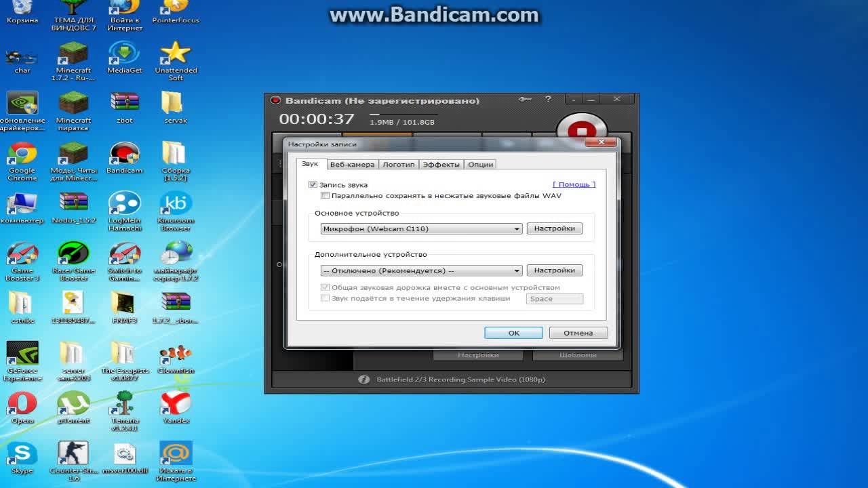The height and width of the screenshot is (488, 868).
Task: Follow the Помощь help link
Action: coord(574,184)
